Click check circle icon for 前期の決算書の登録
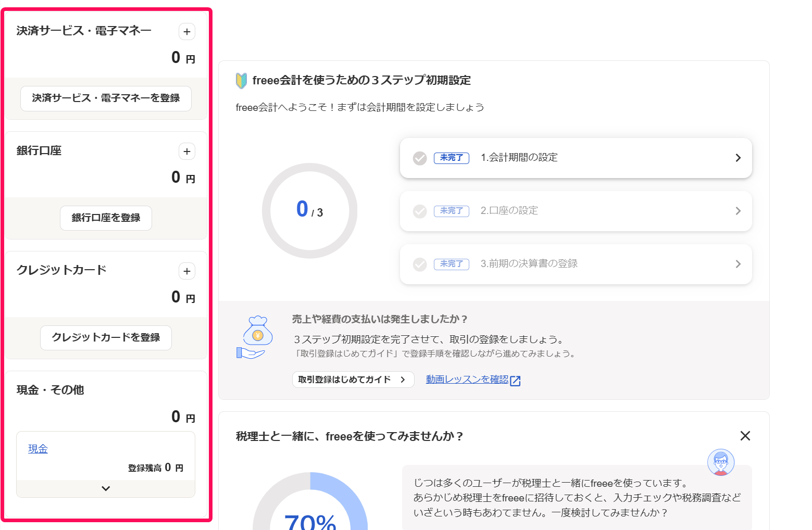The height and width of the screenshot is (530, 812). coord(420,264)
